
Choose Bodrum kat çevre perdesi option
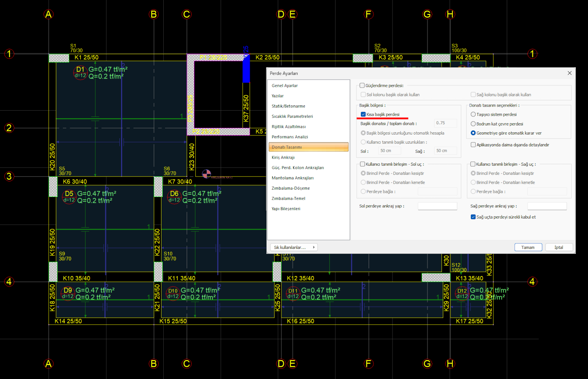473,124
